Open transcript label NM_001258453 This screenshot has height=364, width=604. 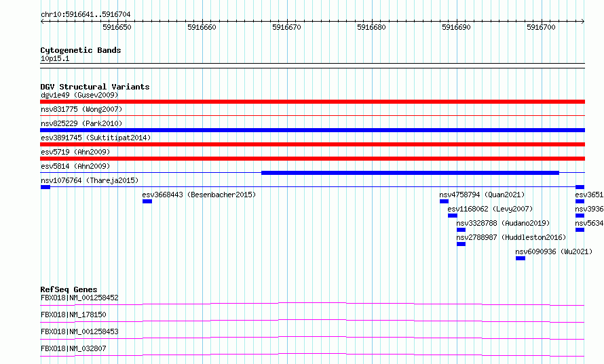click(79, 331)
